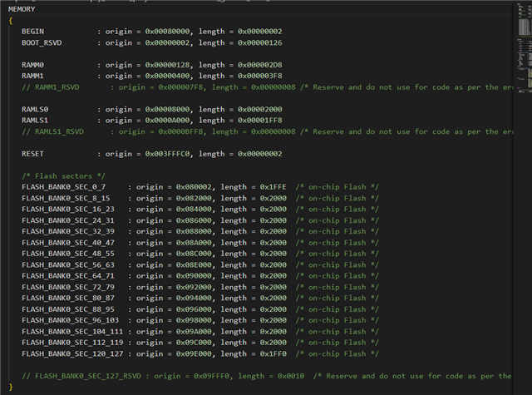Click the opening curly brace under MEMORY
The image size is (532, 395).
(x=10, y=20)
